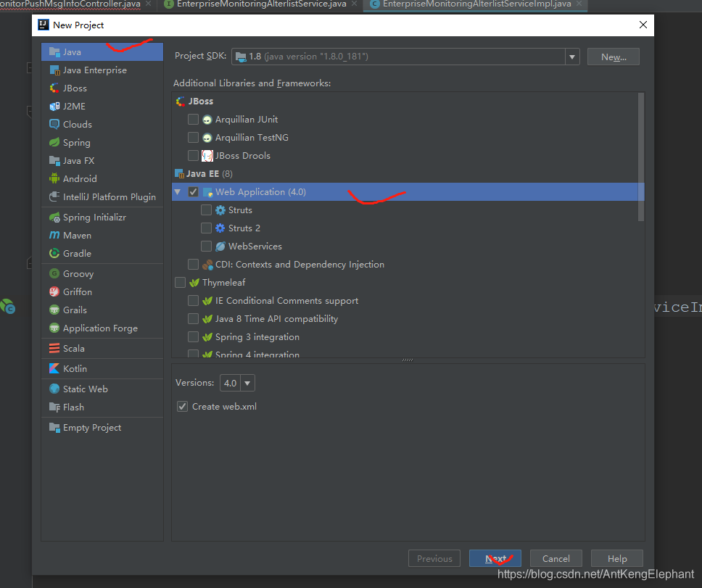This screenshot has height=588, width=702.
Task: Check the JBoss Drools checkbox
Action: [193, 156]
